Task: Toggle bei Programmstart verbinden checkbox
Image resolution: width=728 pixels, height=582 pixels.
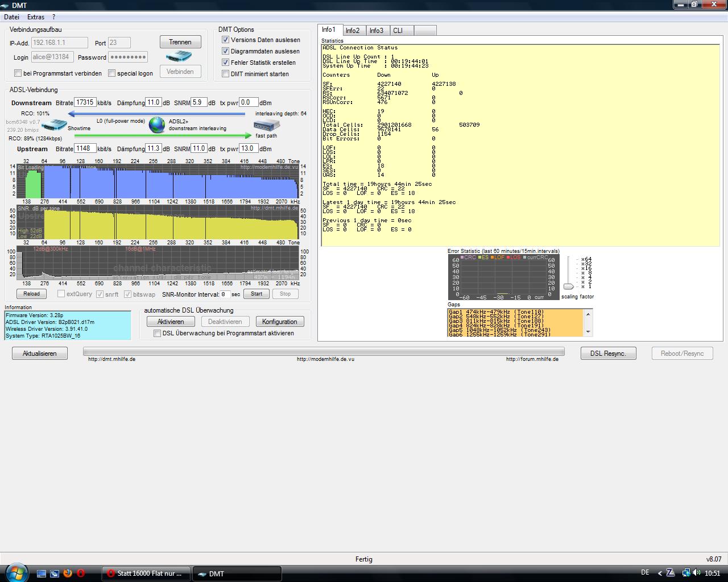Action: (18, 73)
